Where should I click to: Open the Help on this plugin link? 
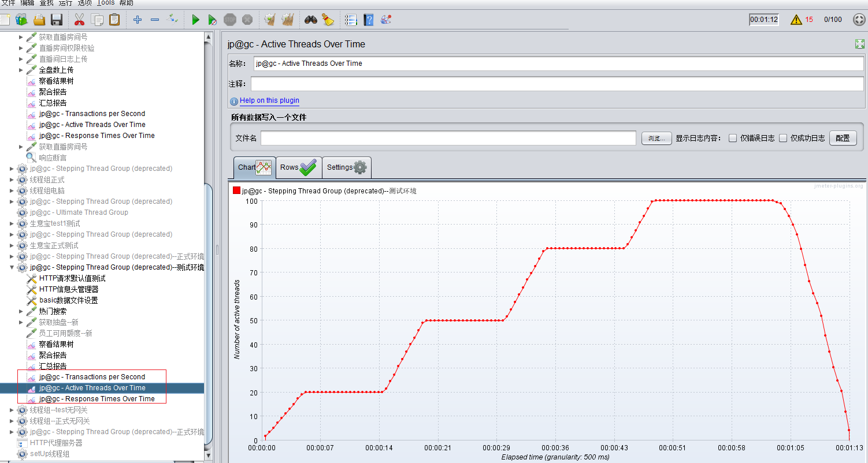coord(269,100)
